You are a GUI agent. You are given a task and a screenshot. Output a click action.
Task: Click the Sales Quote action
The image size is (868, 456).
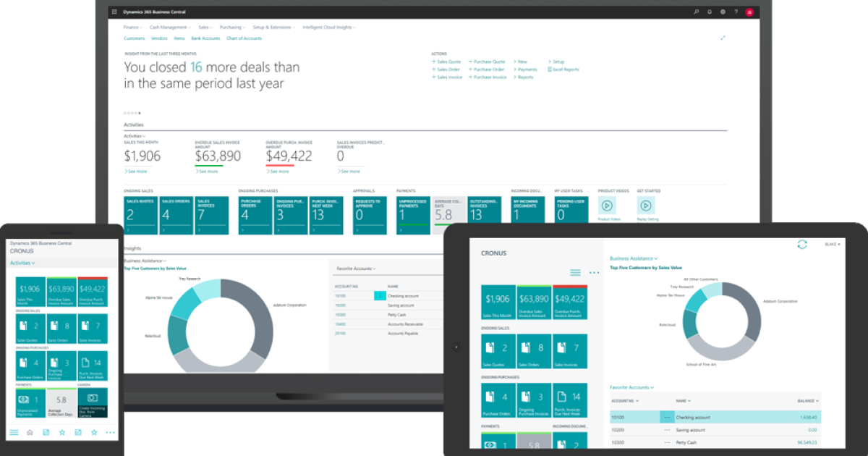tap(447, 62)
